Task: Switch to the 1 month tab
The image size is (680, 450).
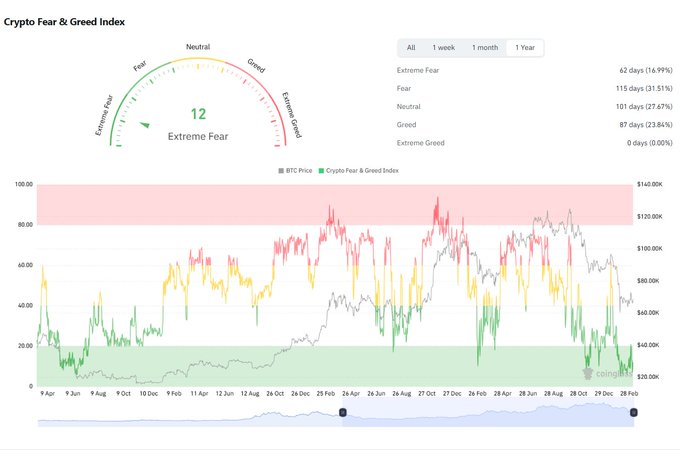Action: (484, 48)
